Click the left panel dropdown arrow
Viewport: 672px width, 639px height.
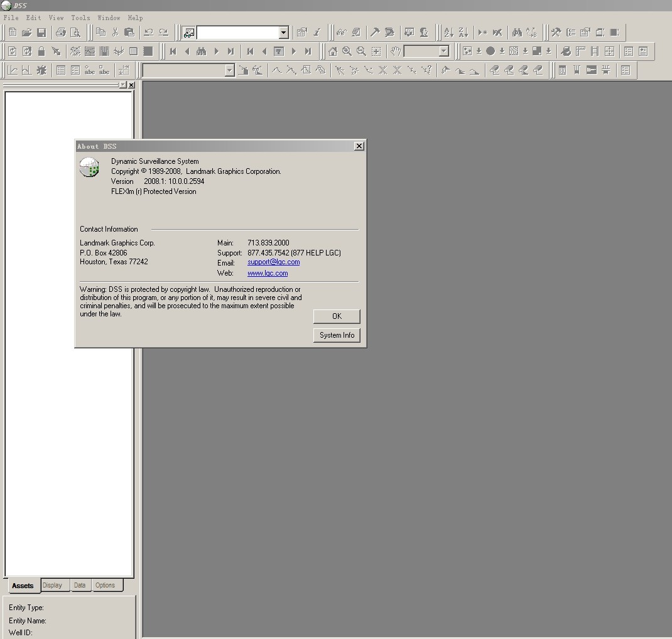[123, 85]
